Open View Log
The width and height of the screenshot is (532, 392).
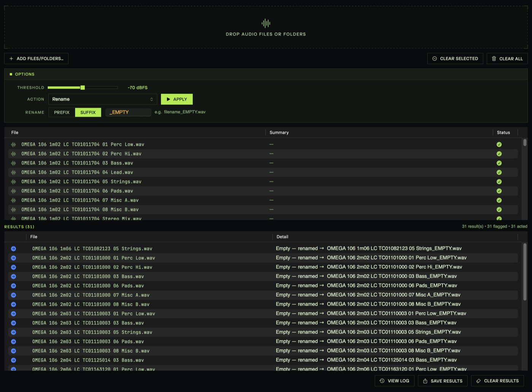(x=394, y=381)
